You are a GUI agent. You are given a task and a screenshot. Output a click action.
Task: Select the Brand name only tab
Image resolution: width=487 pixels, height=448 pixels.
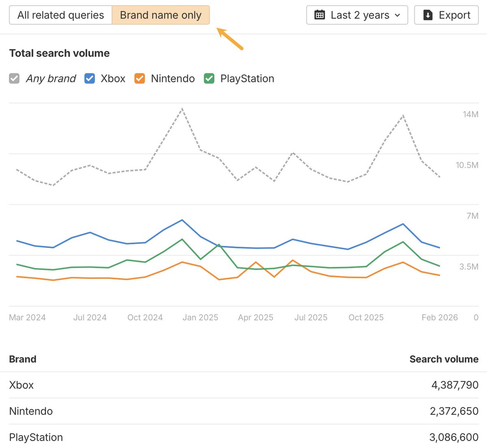[161, 15]
